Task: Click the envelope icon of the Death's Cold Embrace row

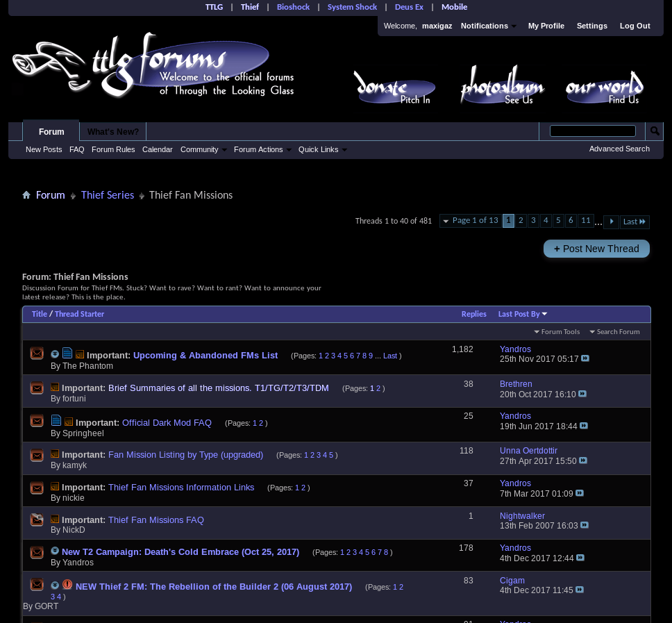Action: coord(37,552)
